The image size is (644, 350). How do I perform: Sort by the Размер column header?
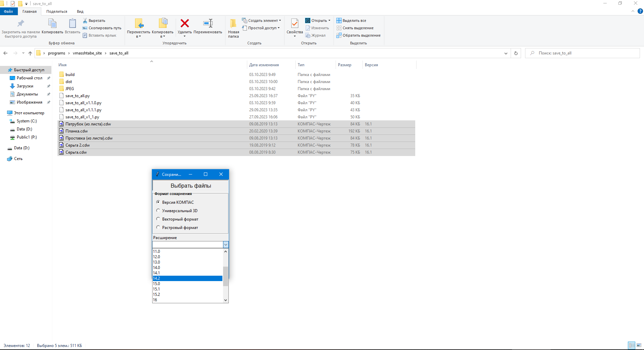(x=345, y=65)
